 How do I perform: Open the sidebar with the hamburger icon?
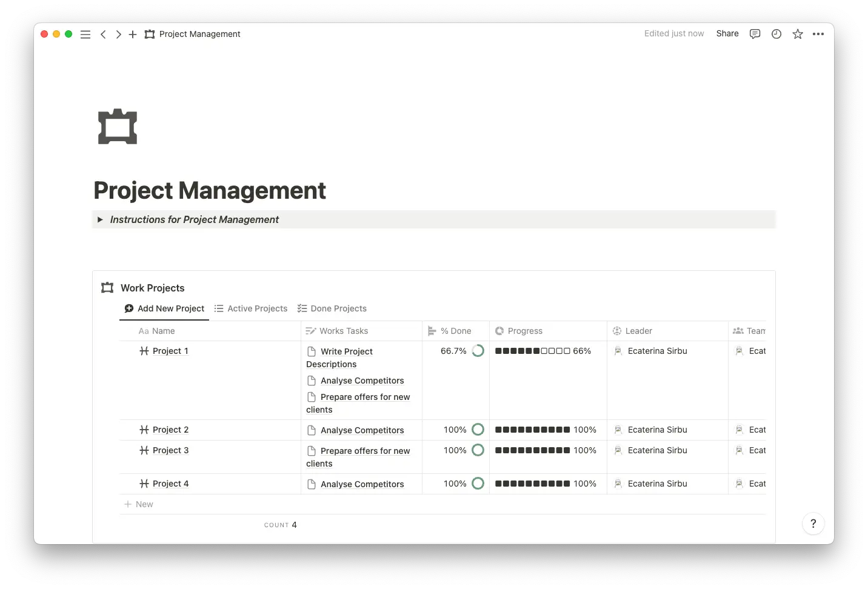(85, 35)
